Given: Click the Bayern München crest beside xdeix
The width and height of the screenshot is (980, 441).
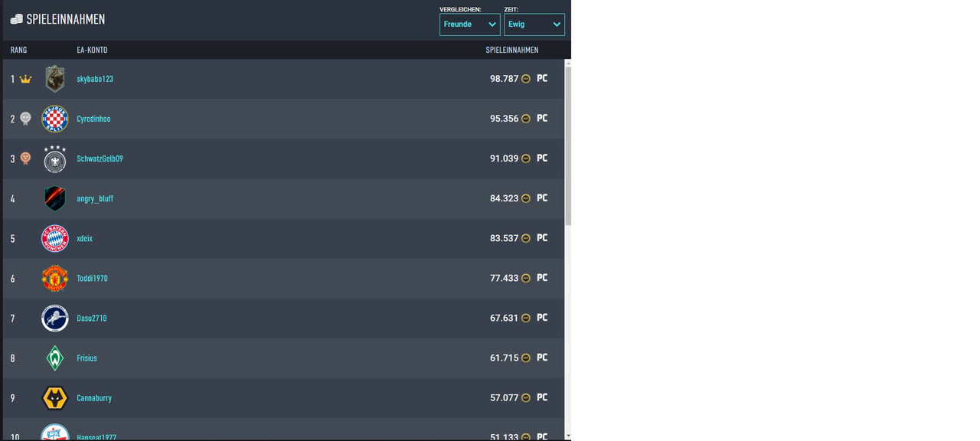Looking at the screenshot, I should coord(54,239).
